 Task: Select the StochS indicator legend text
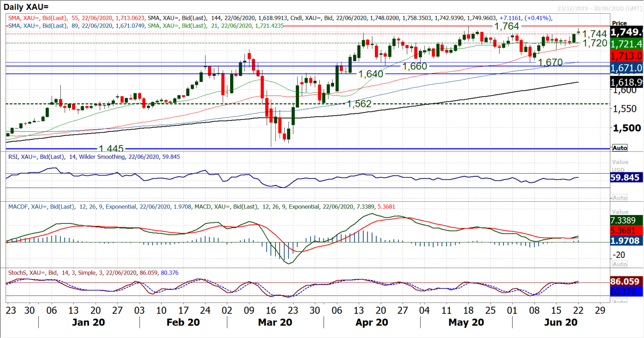point(93,273)
